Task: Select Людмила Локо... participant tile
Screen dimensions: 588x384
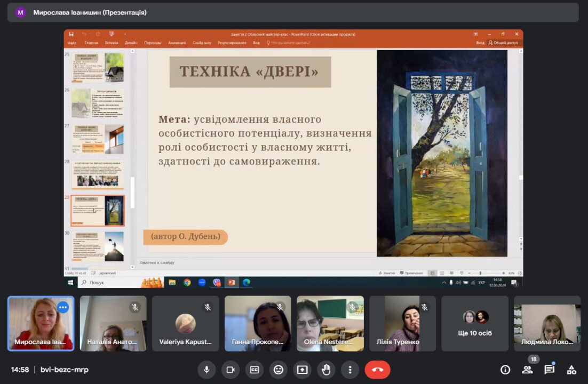Action: 547,324
